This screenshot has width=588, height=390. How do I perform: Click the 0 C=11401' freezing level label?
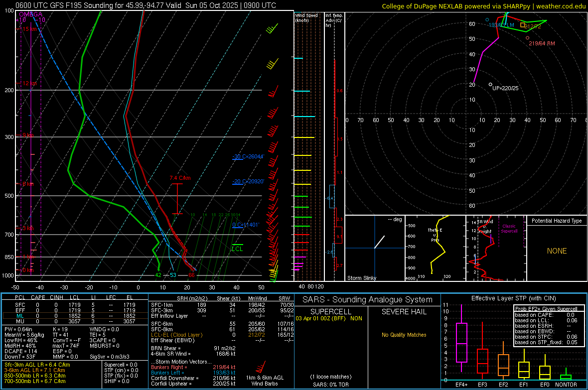click(246, 225)
